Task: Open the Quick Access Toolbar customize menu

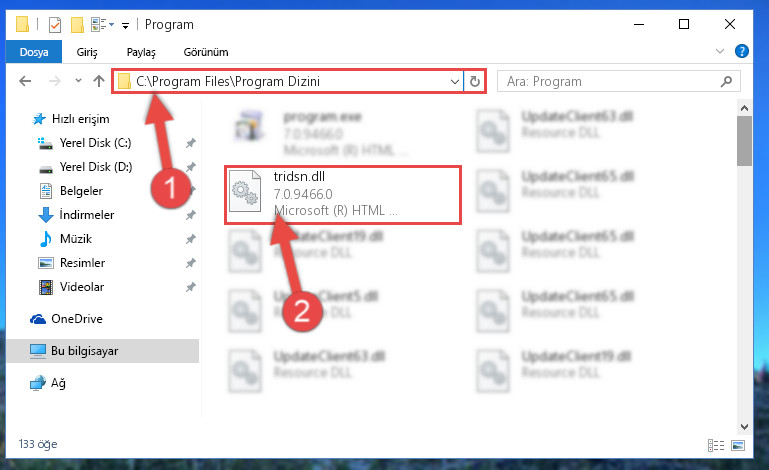Action: pyautogui.click(x=126, y=26)
